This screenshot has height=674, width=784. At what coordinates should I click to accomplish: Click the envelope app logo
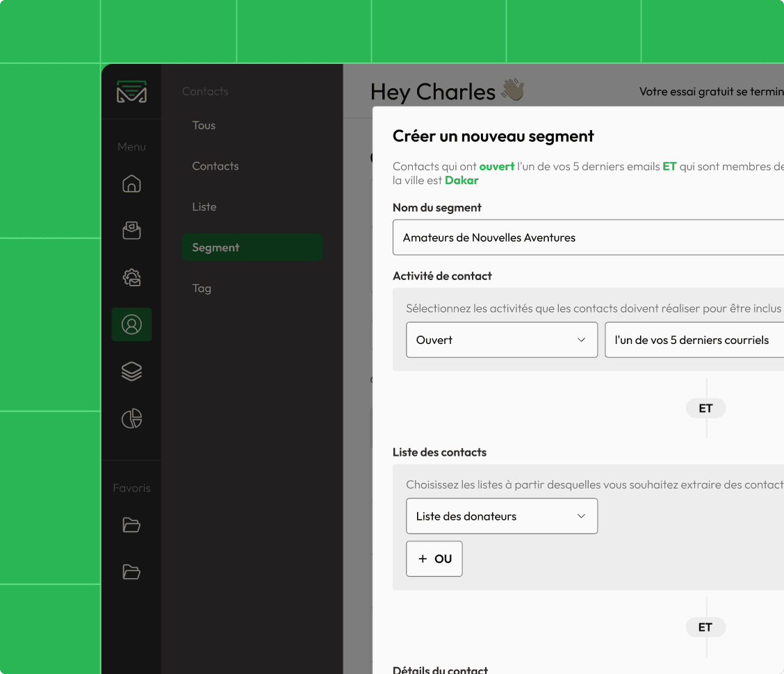131,92
